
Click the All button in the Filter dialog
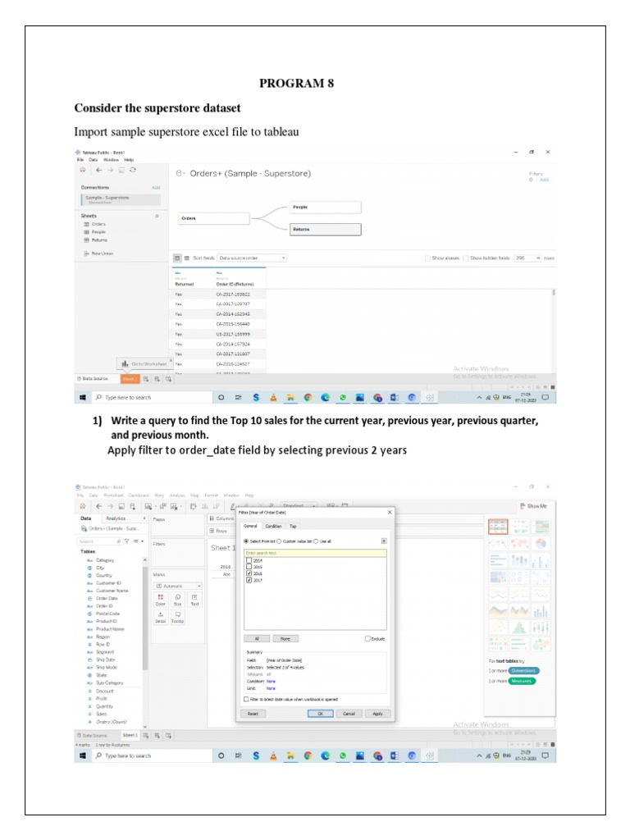pos(257,638)
